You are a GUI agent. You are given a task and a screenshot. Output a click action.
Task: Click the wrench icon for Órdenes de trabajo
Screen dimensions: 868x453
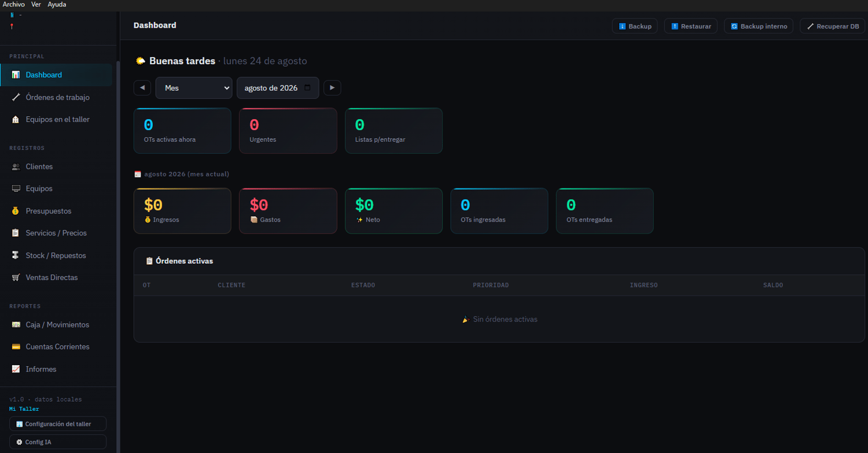pyautogui.click(x=16, y=97)
